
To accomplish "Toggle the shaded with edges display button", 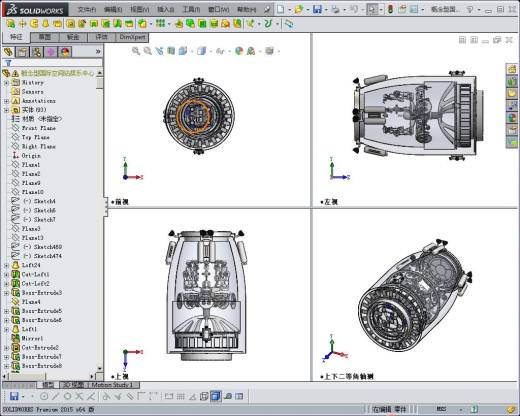I will (x=216, y=396).
